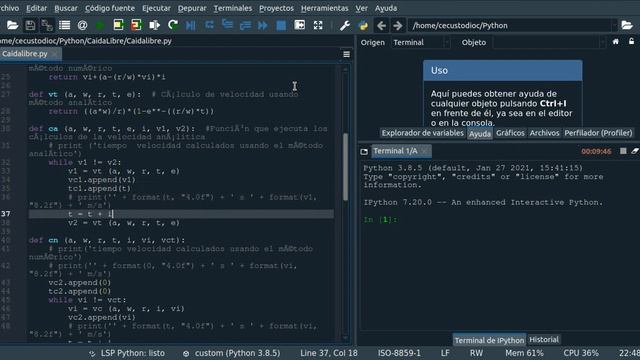Click the Objeto input field
This screenshot has height=360, width=640.
click(x=546, y=42)
